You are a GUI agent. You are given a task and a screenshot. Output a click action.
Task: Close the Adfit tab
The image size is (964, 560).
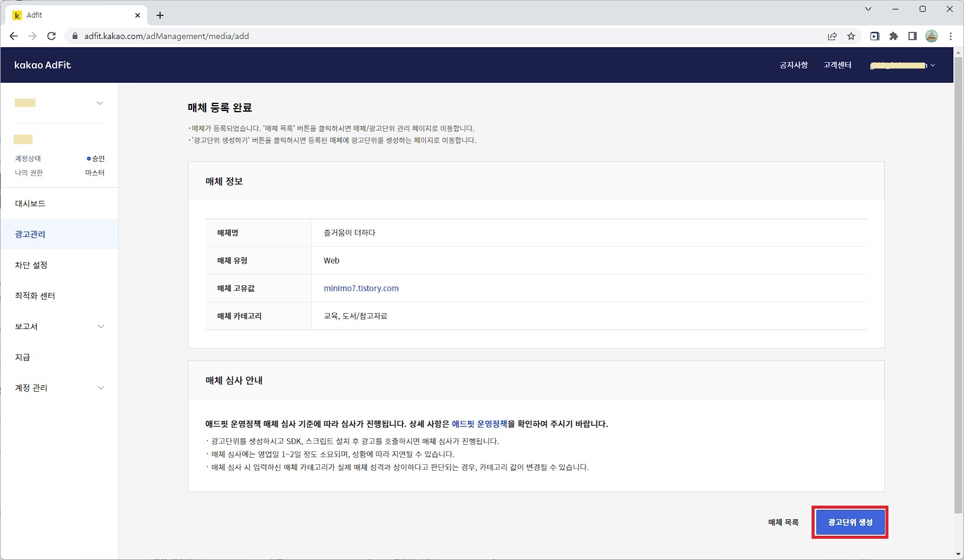pos(138,15)
